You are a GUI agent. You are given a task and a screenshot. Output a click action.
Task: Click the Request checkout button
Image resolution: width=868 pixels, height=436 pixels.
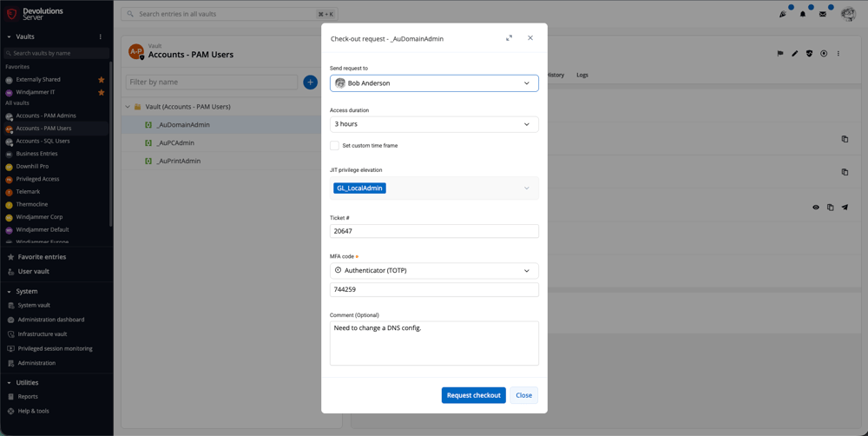[474, 395]
